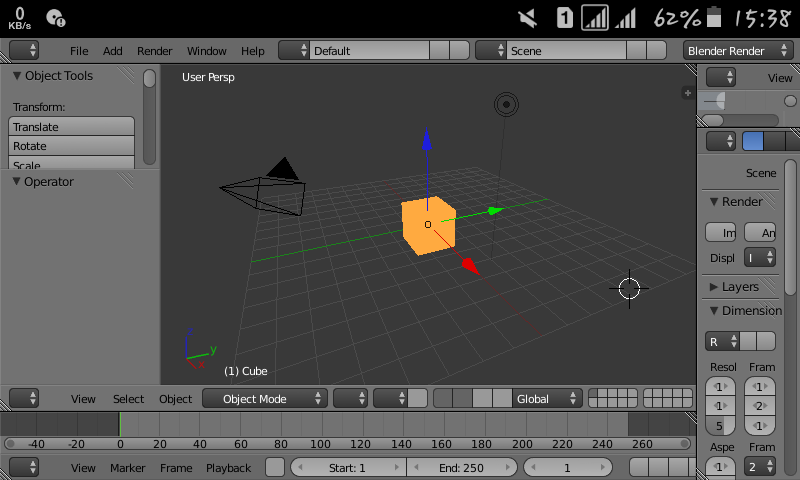Click the orange Cube in the viewport
Viewport: 800px width, 480px height.
[429, 225]
